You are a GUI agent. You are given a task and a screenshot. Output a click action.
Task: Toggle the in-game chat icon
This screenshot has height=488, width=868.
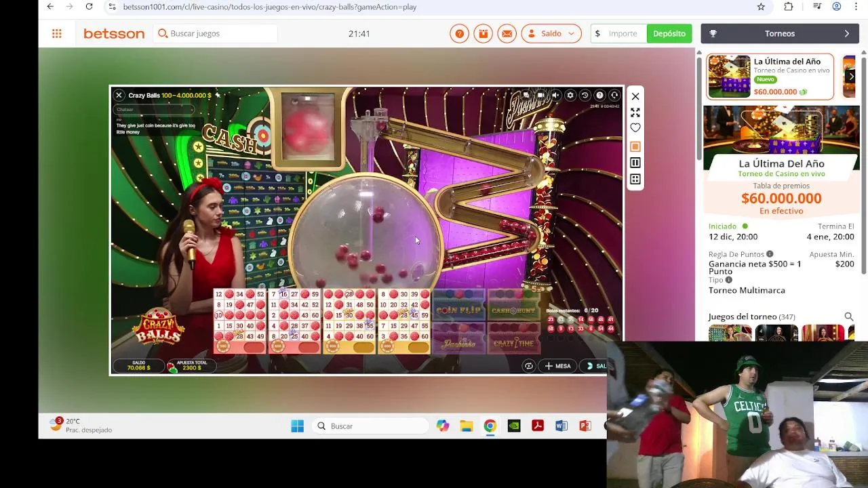click(526, 96)
